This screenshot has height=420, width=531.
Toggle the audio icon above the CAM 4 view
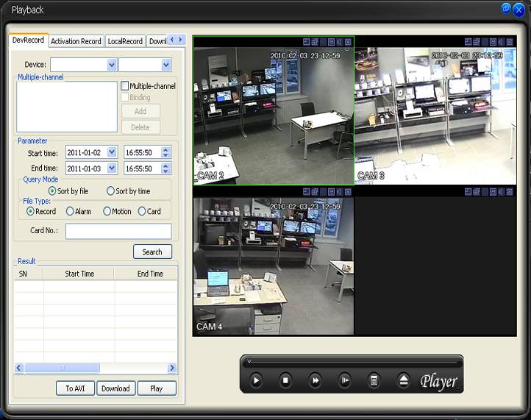(340, 192)
